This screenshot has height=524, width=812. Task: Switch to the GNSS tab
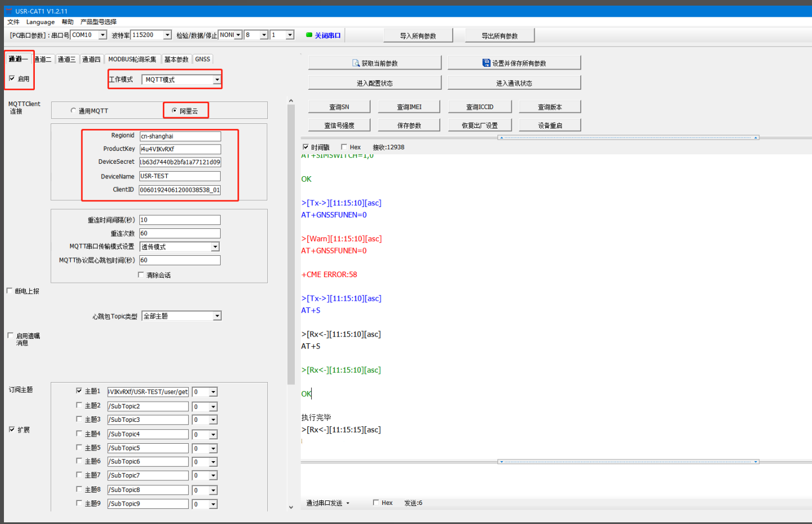203,59
